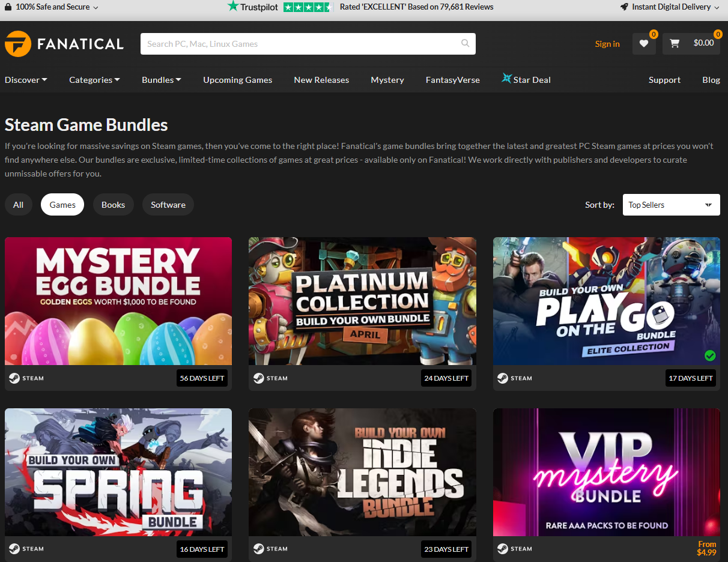Click Steam icon under VIP Mystery Bundle
The image size is (728, 562).
(503, 549)
